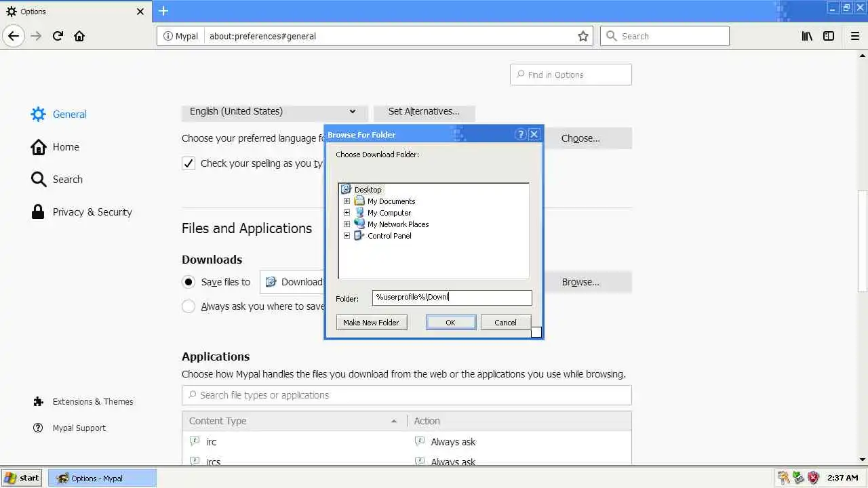Click the Search magnifier icon in sidebar
The image size is (868, 488).
tap(38, 179)
